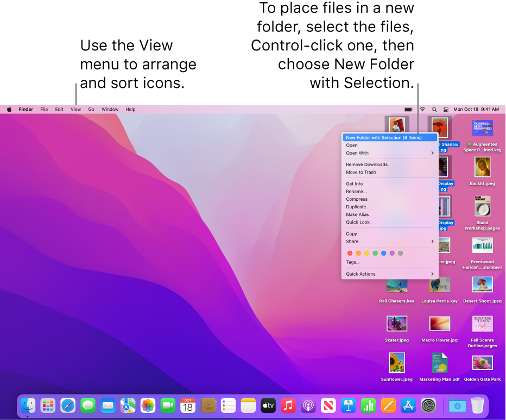Pick the red tag color swatch
This screenshot has width=506, height=420.
[x=350, y=253]
